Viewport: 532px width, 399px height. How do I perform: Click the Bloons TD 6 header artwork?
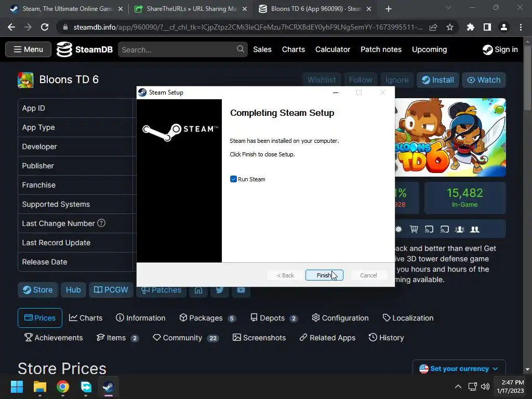450,137
